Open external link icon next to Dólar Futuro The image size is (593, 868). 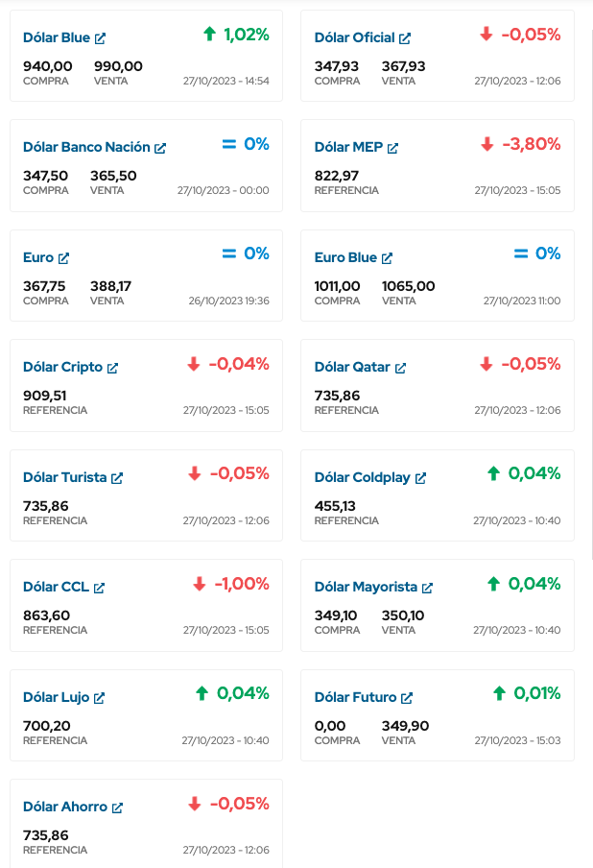tap(407, 698)
